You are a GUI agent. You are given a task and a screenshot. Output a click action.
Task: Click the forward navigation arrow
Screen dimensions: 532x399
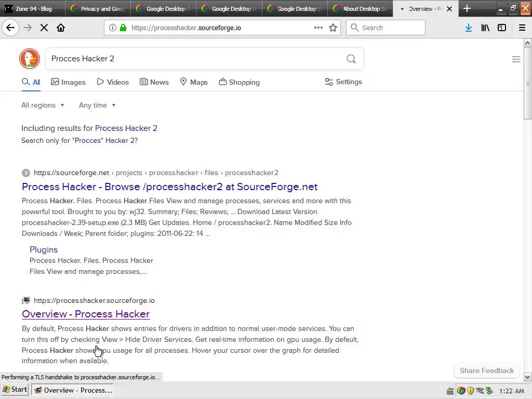click(28, 28)
